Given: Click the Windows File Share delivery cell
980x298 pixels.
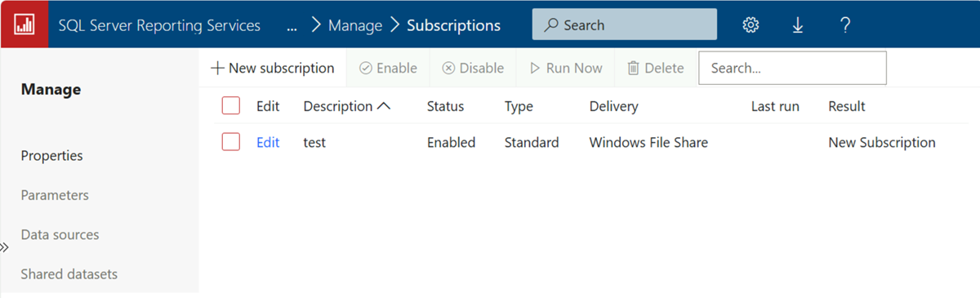Looking at the screenshot, I should click(648, 142).
